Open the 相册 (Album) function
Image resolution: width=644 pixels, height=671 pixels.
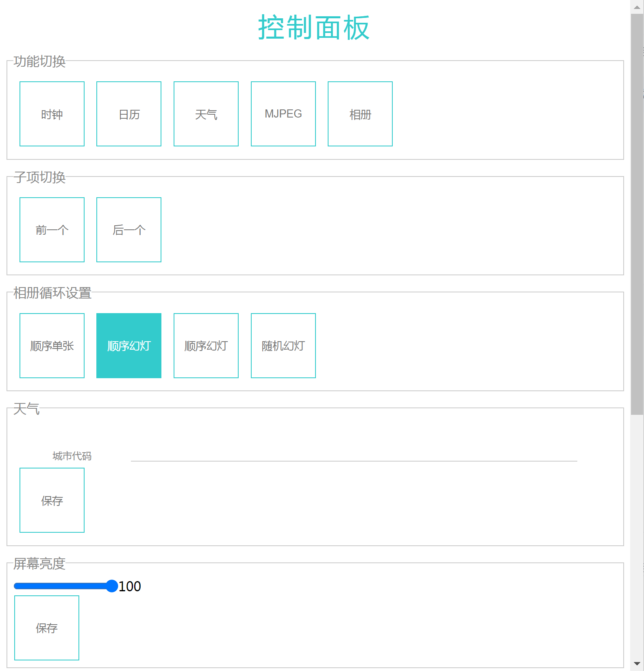(359, 114)
